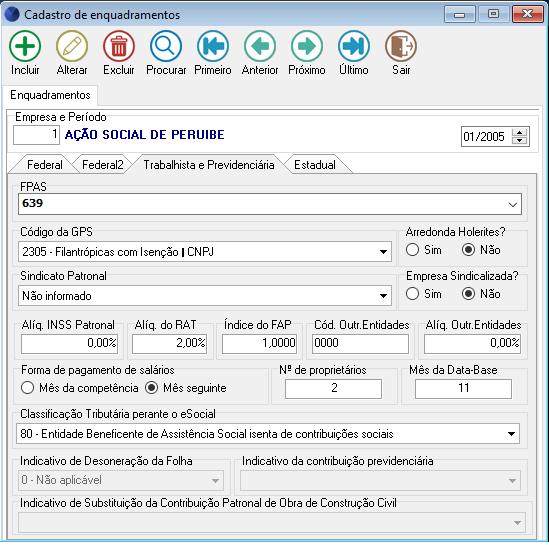Select Mês da competência payment option
Image resolution: width=549 pixels, height=545 pixels.
[27, 388]
